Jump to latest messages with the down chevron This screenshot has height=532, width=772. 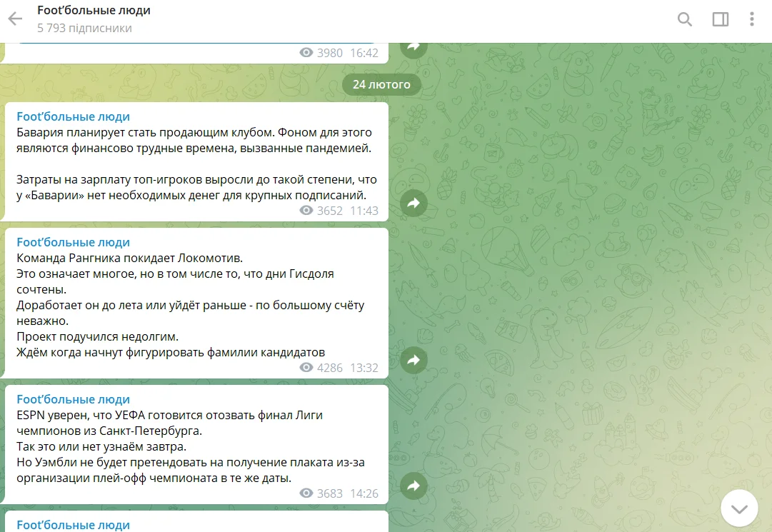pos(738,508)
